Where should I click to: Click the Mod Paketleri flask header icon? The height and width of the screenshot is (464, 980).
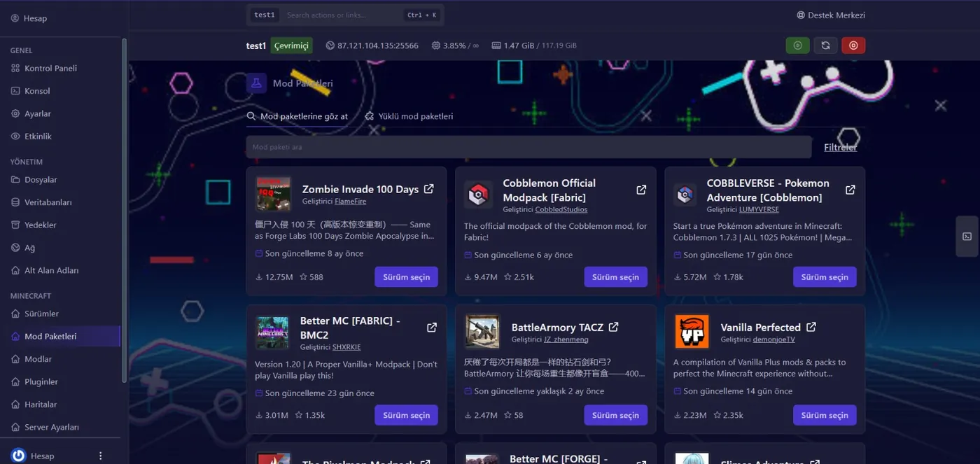pos(257,83)
